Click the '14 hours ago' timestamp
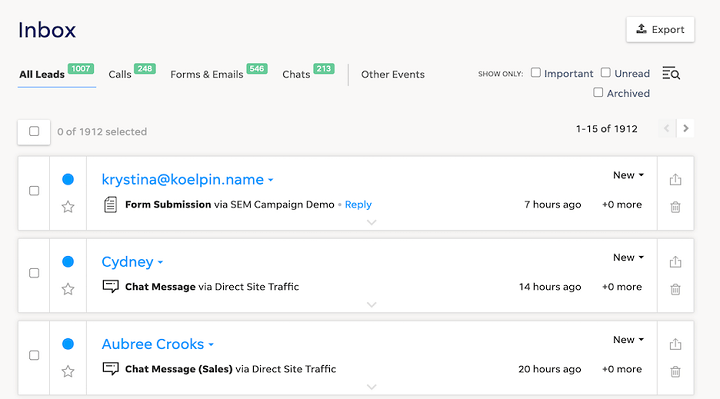Image resolution: width=720 pixels, height=399 pixels. (x=550, y=287)
